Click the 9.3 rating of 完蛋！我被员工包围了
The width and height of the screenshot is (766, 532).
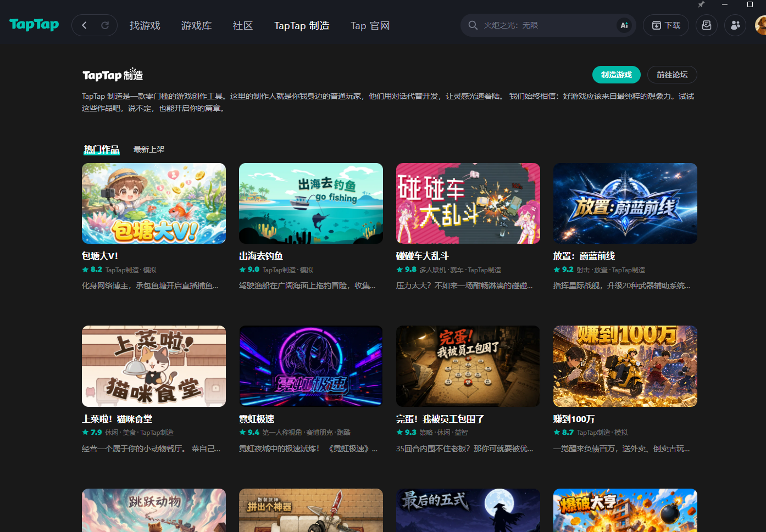407,433
